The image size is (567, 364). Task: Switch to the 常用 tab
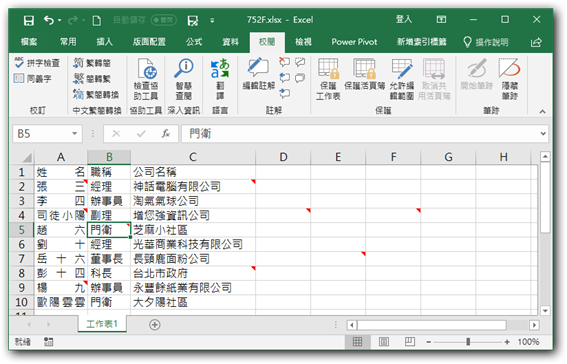coord(68,42)
